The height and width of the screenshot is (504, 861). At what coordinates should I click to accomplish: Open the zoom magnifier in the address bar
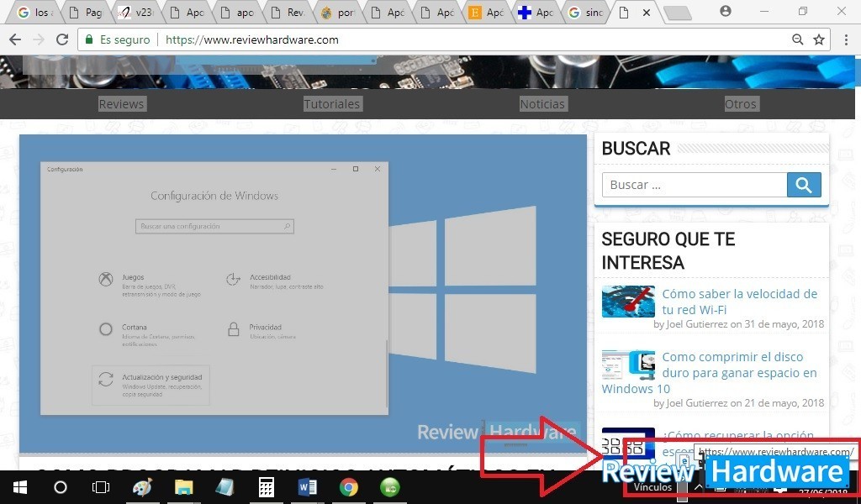pos(797,39)
